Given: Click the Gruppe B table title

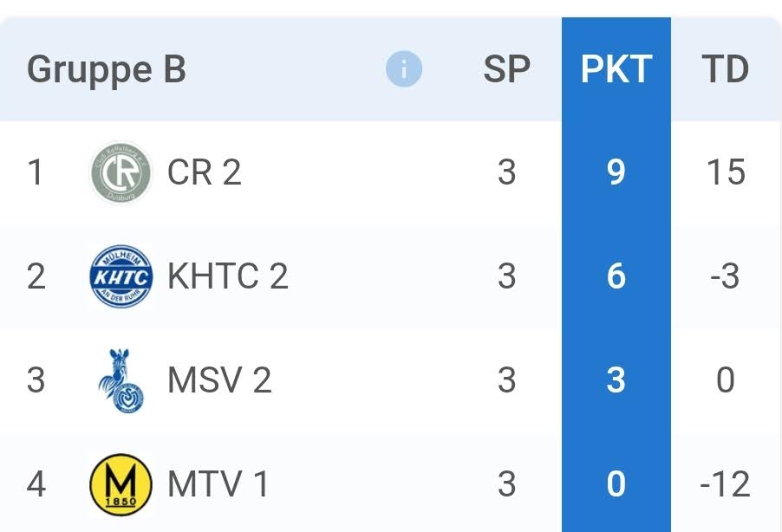Looking at the screenshot, I should pos(107,69).
